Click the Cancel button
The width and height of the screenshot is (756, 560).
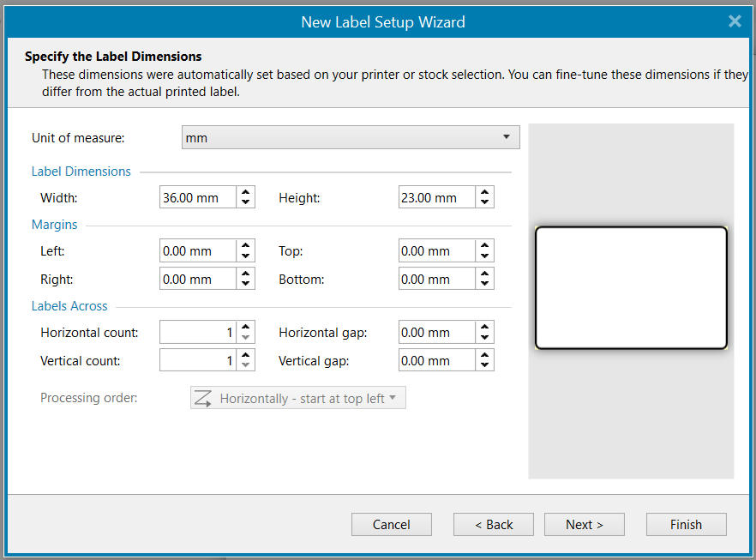[391, 524]
